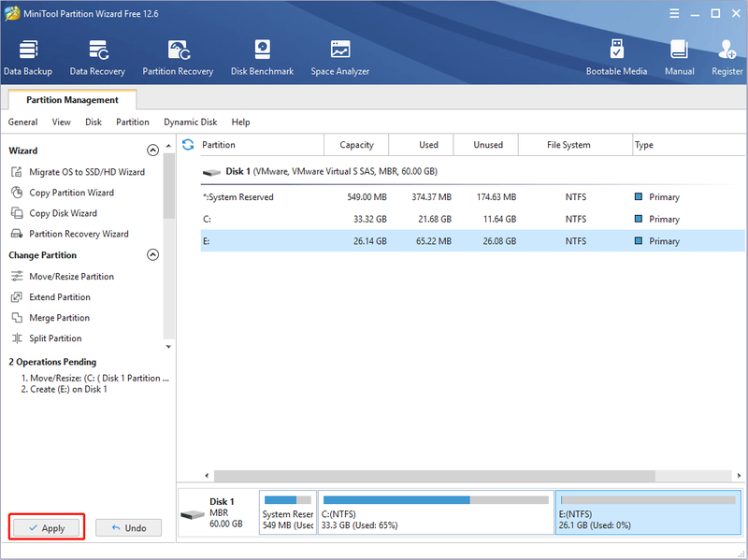Screen dimensions: 748x560
Task: Open the Partition menu
Action: (x=133, y=122)
